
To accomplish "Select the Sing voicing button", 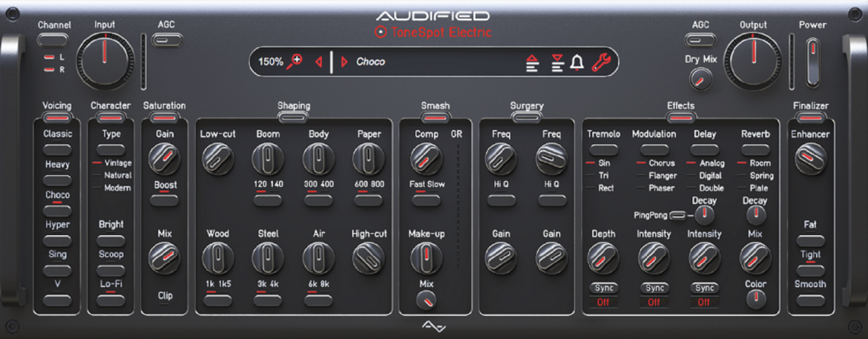I will (x=58, y=271).
